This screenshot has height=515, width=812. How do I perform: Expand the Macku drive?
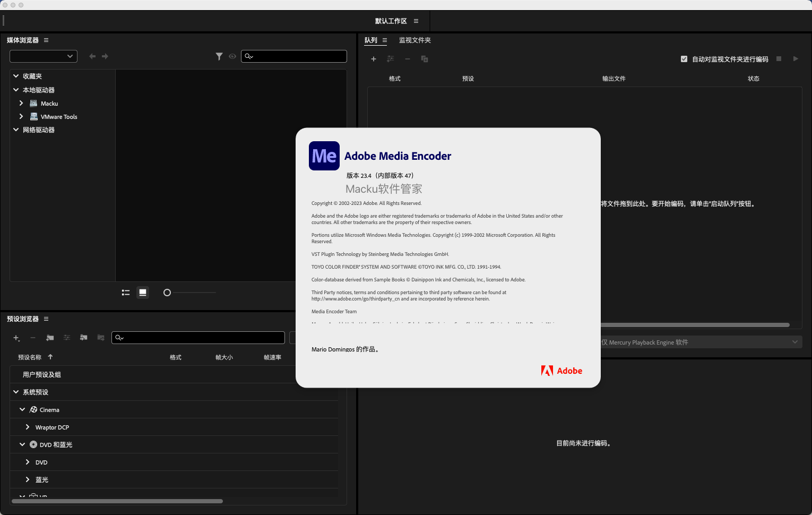click(x=21, y=104)
